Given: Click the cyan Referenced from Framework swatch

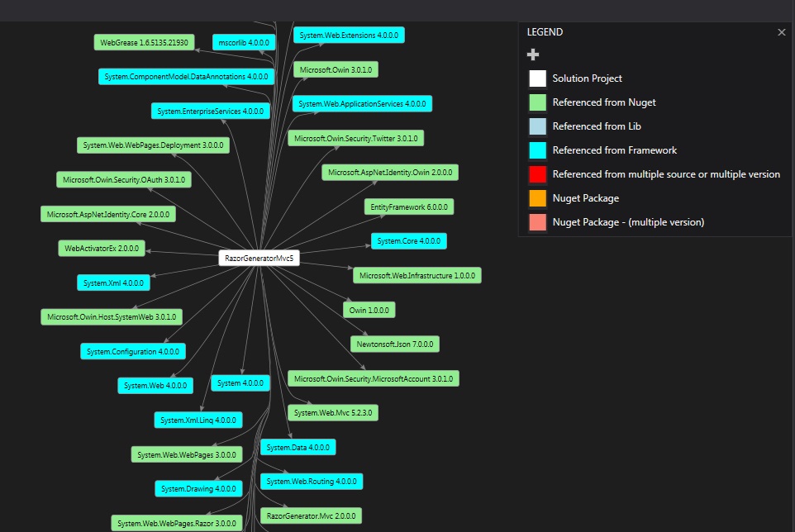Looking at the screenshot, I should (537, 150).
